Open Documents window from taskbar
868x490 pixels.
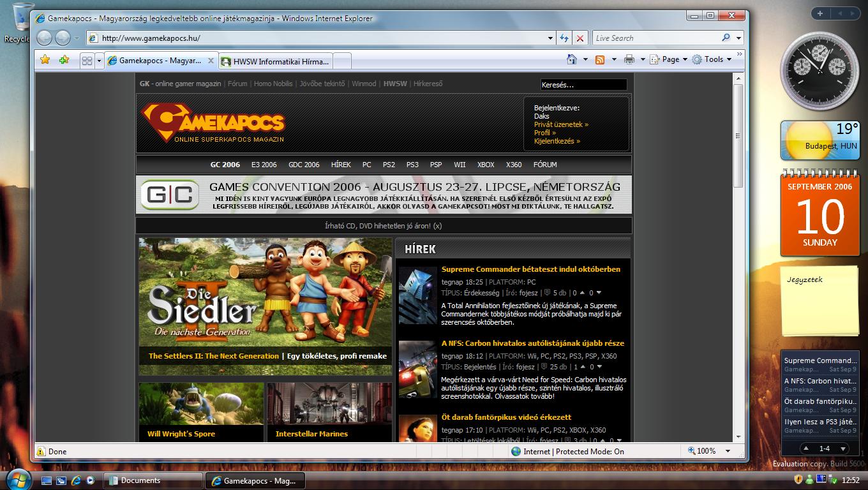(x=153, y=480)
